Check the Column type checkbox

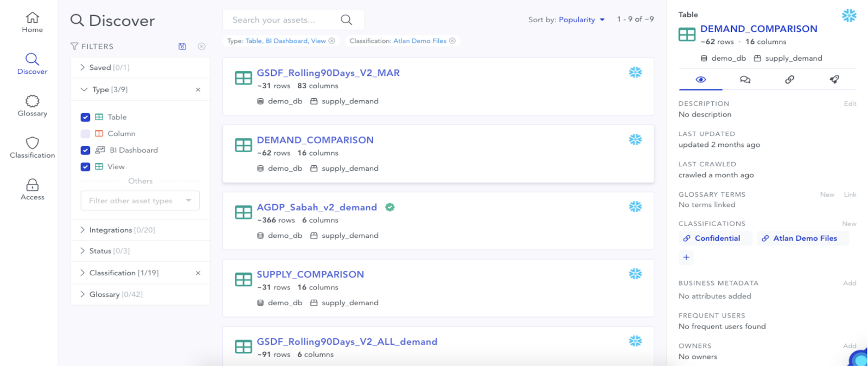point(85,134)
